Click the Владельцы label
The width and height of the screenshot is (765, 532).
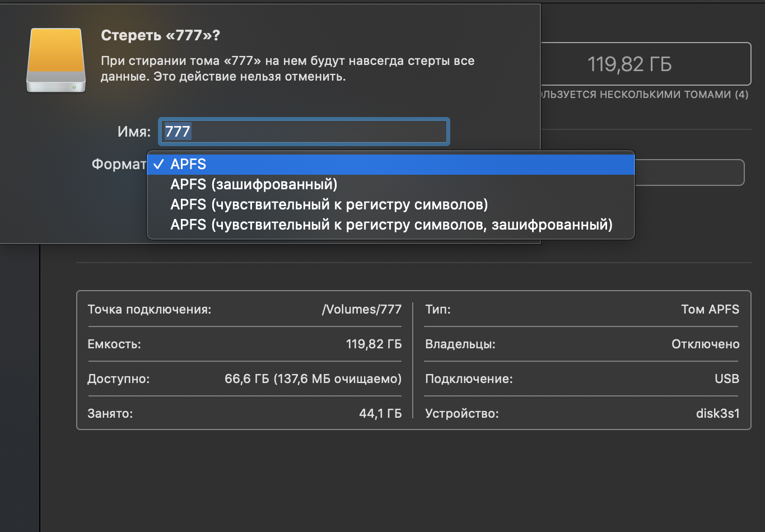pyautogui.click(x=460, y=344)
